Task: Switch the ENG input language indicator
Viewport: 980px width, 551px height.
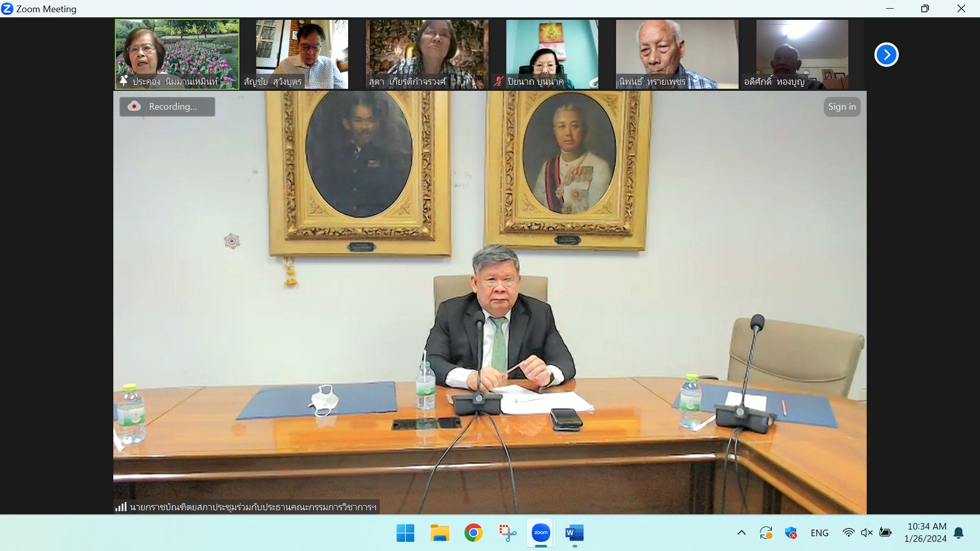Action: pyautogui.click(x=819, y=533)
